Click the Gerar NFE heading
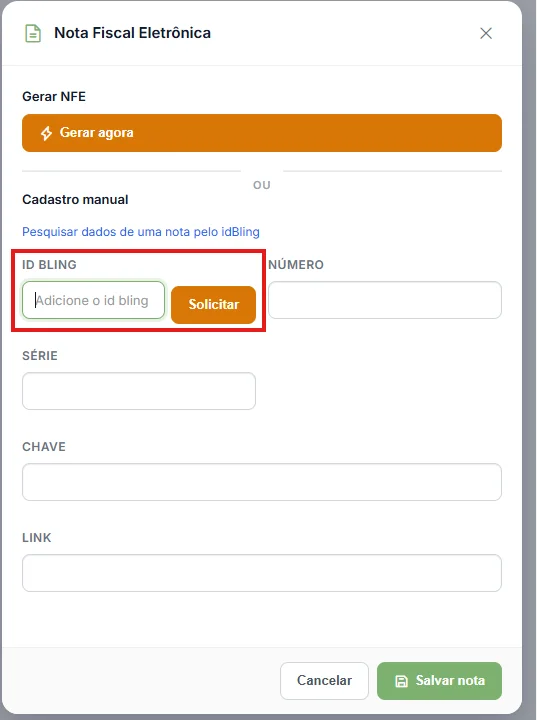This screenshot has width=537, height=720. (x=54, y=96)
